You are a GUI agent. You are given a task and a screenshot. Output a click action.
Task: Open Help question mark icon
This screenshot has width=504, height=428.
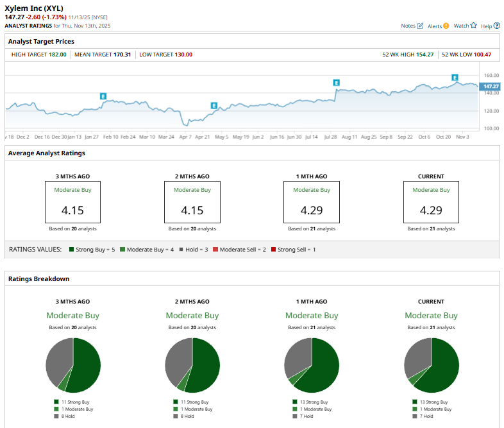point(496,26)
